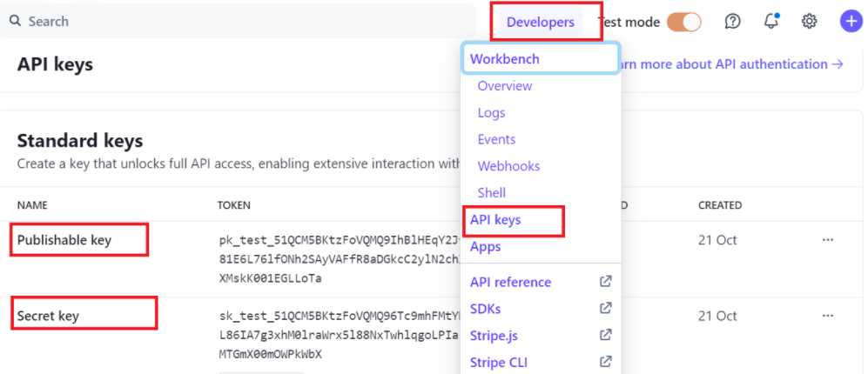The width and height of the screenshot is (868, 374).
Task: Click external link icon beside API reference
Action: pyautogui.click(x=606, y=282)
